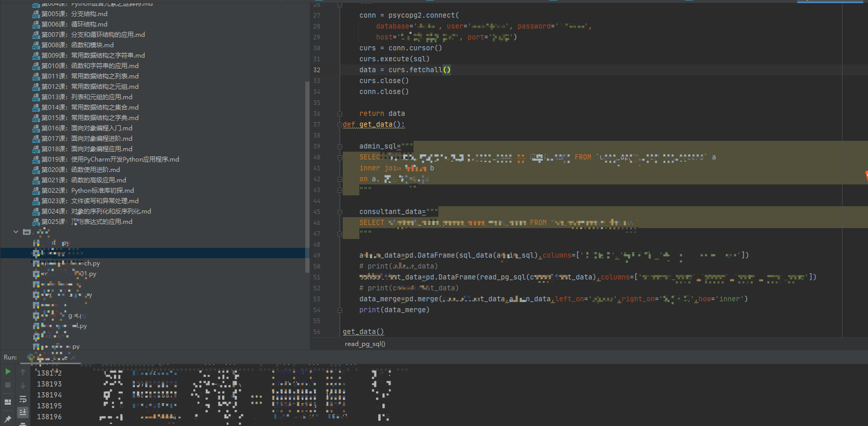Open 第014课: 常用数据结构之集合.md
The width and height of the screenshot is (868, 426).
(90, 108)
